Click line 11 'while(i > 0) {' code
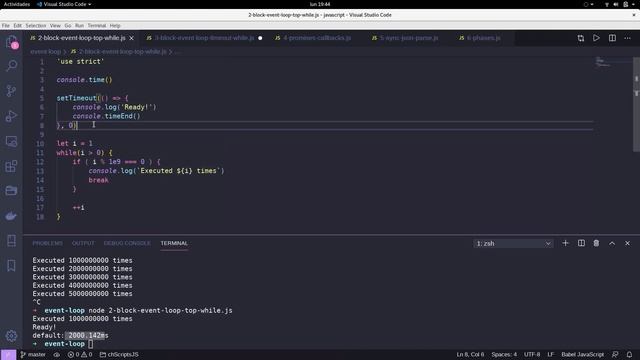Screen dimensions: 640x360 coord(84,153)
